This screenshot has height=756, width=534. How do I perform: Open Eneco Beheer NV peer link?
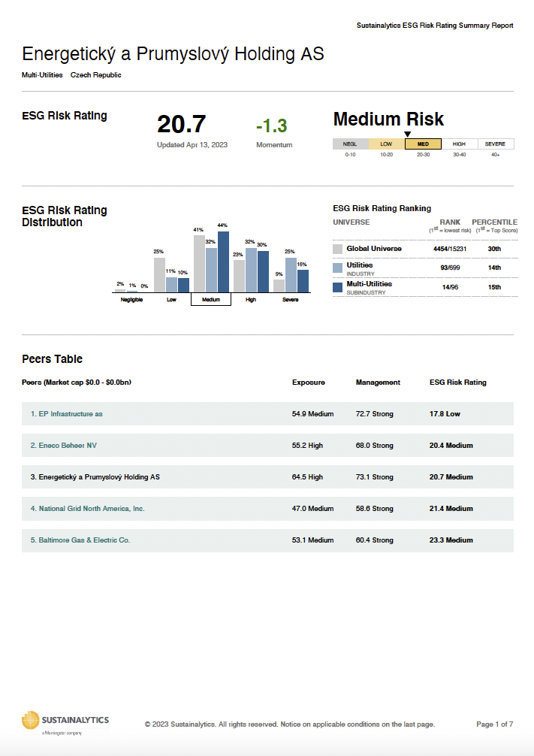point(64,446)
